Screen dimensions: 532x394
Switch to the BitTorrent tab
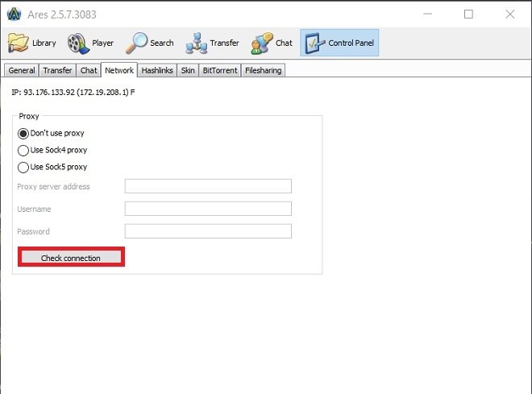[x=220, y=71]
